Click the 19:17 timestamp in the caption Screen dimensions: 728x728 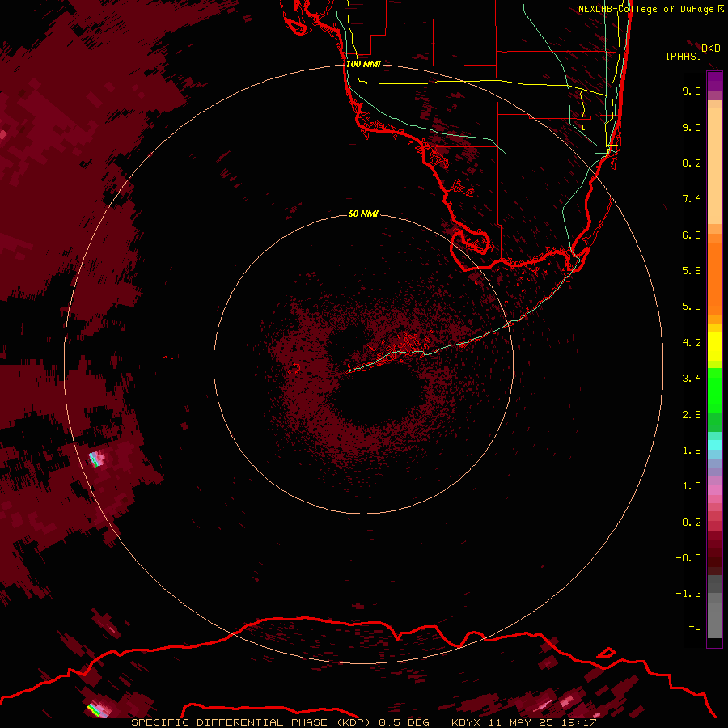tap(578, 722)
